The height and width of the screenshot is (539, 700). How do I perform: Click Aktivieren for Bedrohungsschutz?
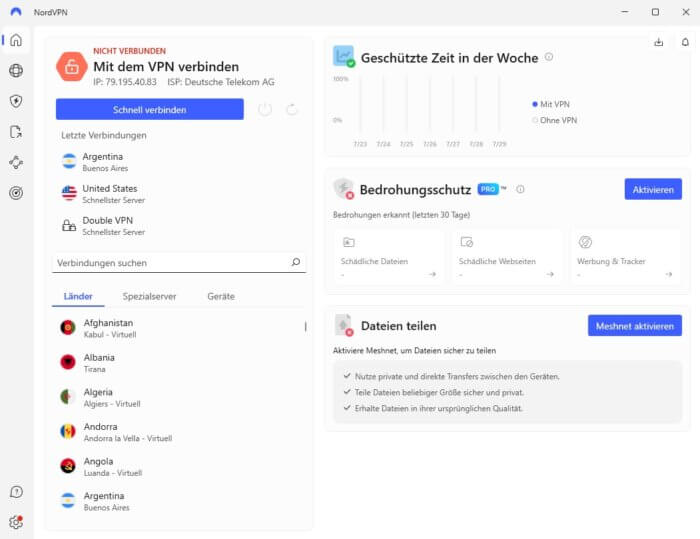[653, 189]
